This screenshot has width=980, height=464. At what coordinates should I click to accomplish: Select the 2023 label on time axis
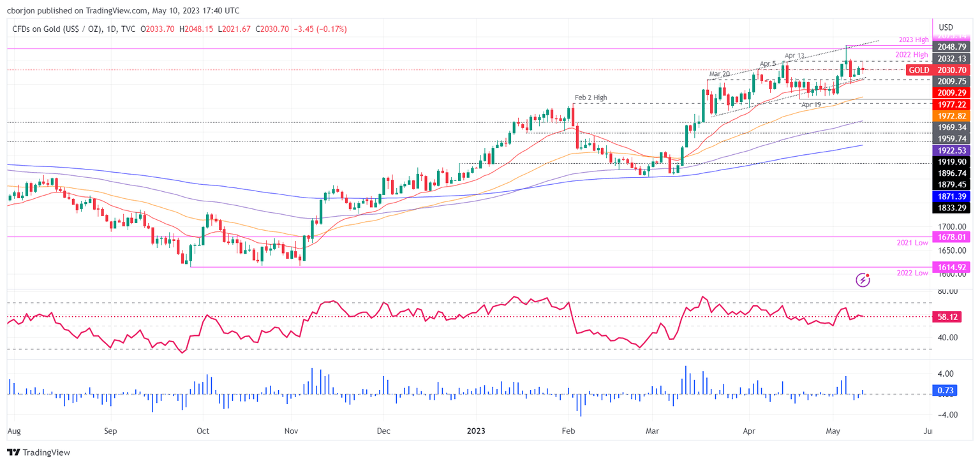pyautogui.click(x=477, y=431)
